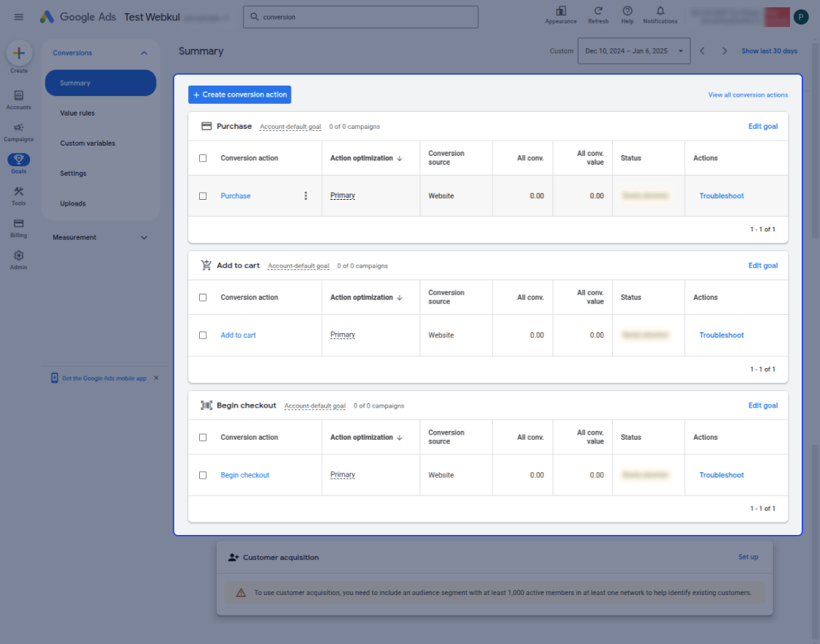Tick the Add to cart row checkbox
This screenshot has width=820, height=644.
pyautogui.click(x=203, y=335)
